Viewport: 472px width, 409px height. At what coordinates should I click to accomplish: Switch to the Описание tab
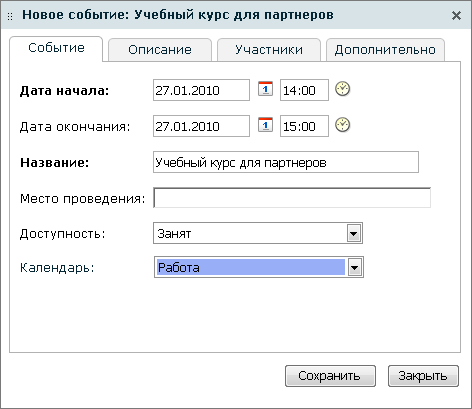(160, 50)
